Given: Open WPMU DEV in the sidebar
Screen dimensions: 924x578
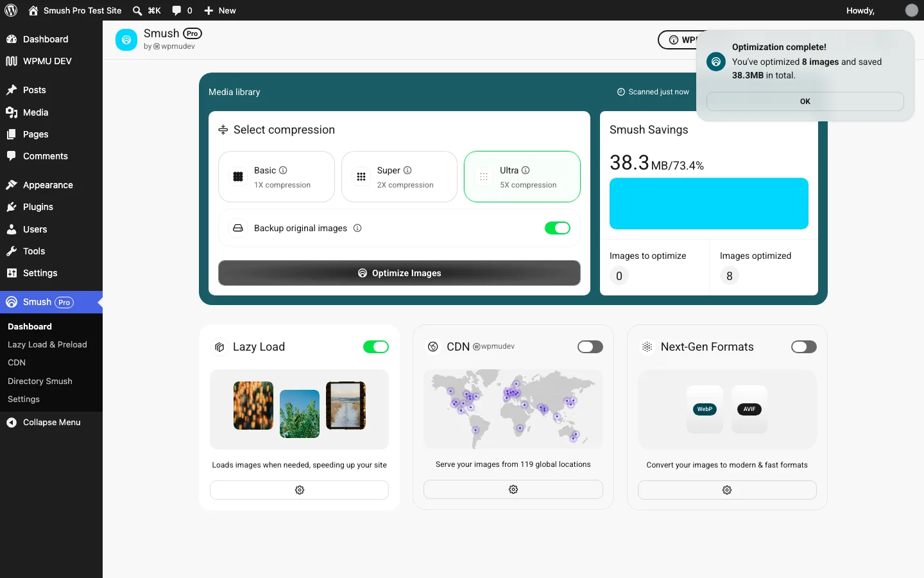Looking at the screenshot, I should [x=51, y=61].
